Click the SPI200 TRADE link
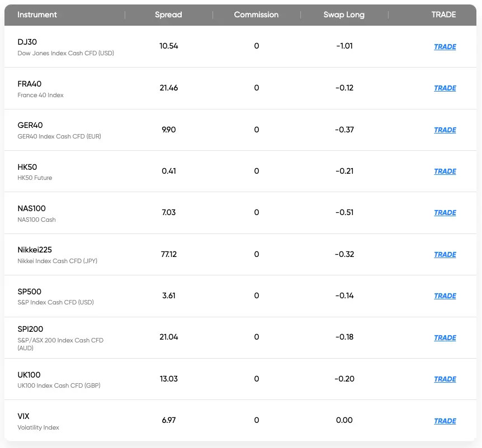The width and height of the screenshot is (482, 448). coord(445,338)
